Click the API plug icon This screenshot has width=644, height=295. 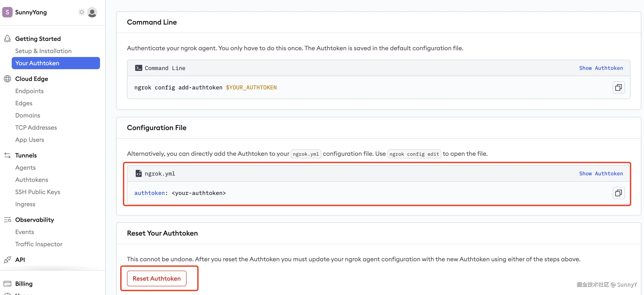click(x=7, y=260)
